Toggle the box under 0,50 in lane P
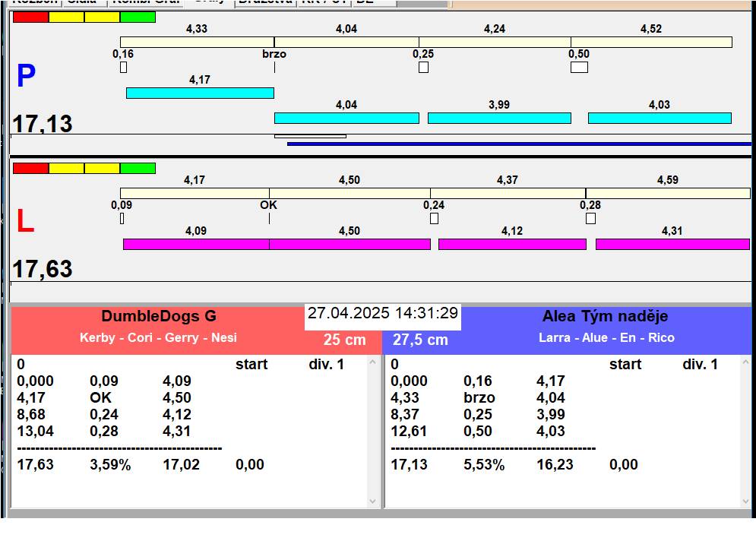The image size is (756, 544). 579,67
